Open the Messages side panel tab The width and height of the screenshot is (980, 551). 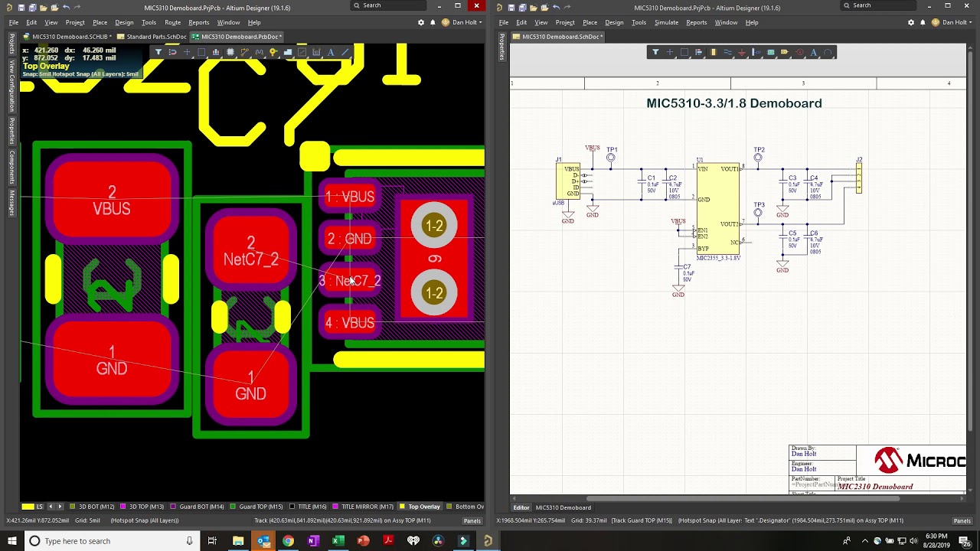point(11,203)
